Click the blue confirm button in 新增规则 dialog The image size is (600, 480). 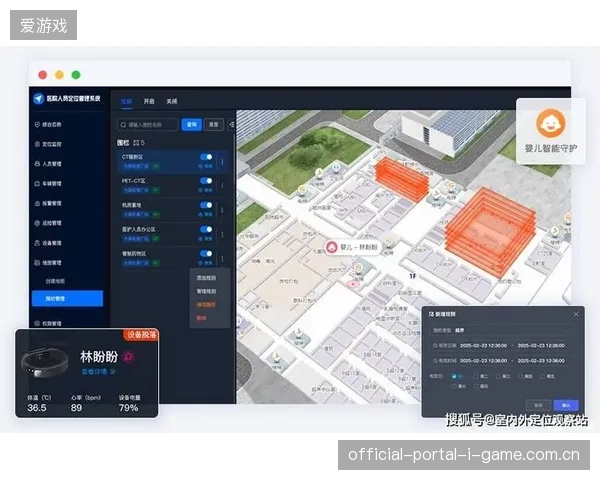[x=566, y=405]
